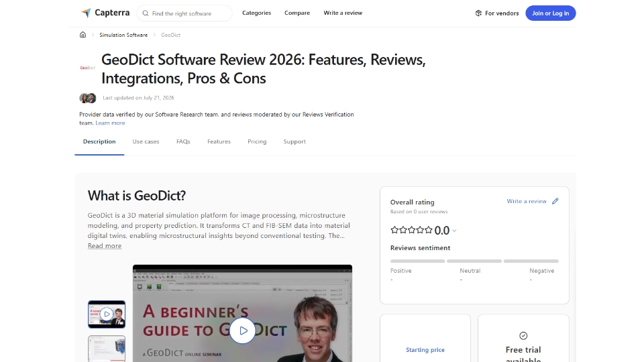644x362 pixels.
Task: Click the Based on 0 user reviews text
Action: tap(419, 212)
